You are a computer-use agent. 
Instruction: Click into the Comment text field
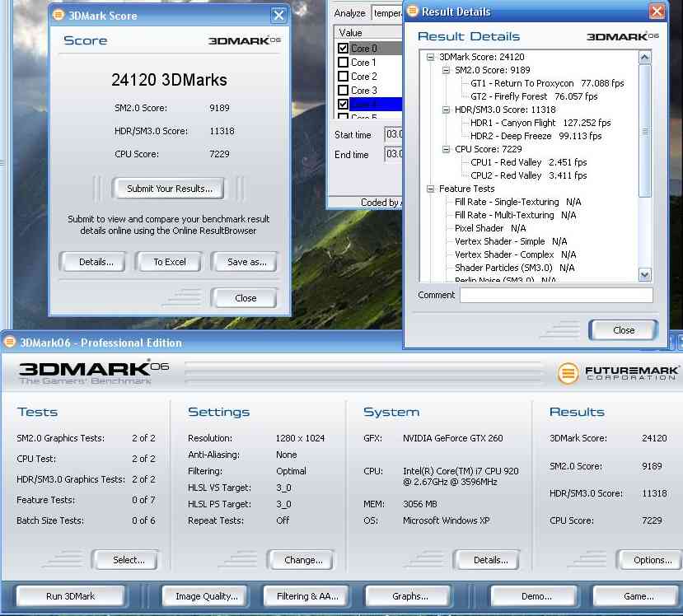[556, 295]
